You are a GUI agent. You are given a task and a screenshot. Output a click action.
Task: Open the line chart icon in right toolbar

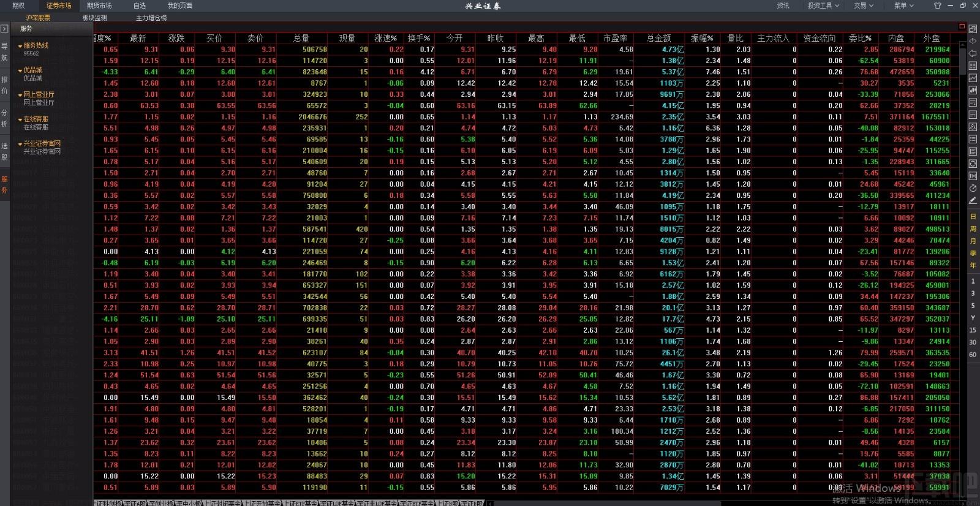(x=973, y=78)
